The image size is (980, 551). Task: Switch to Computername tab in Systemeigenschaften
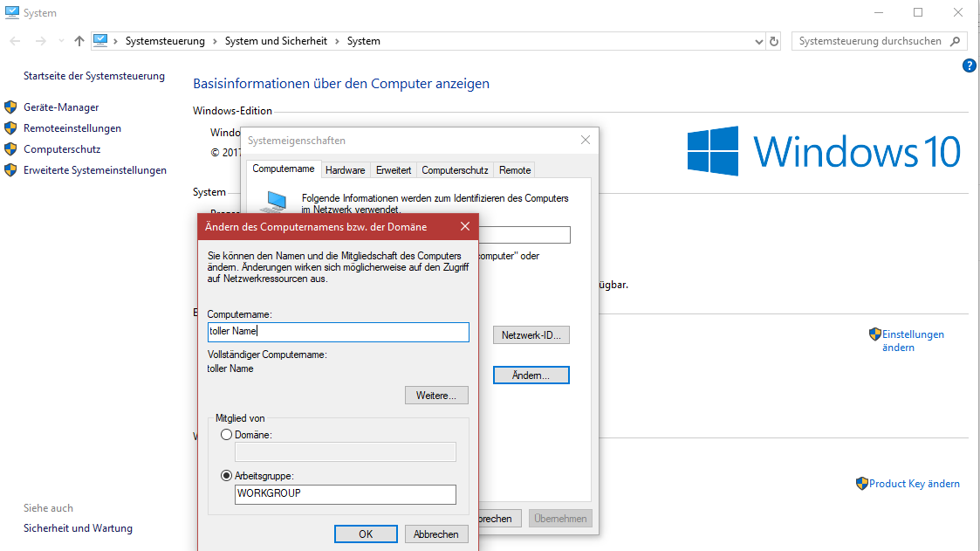[x=283, y=169]
